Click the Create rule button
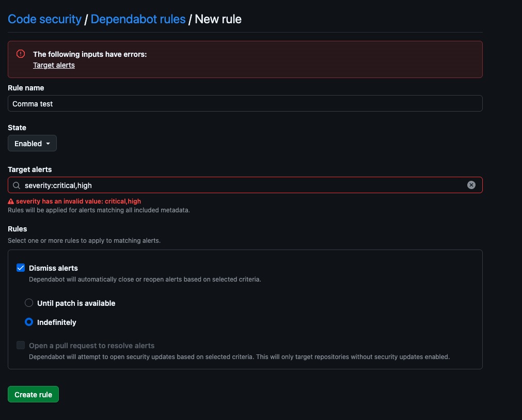 33,394
